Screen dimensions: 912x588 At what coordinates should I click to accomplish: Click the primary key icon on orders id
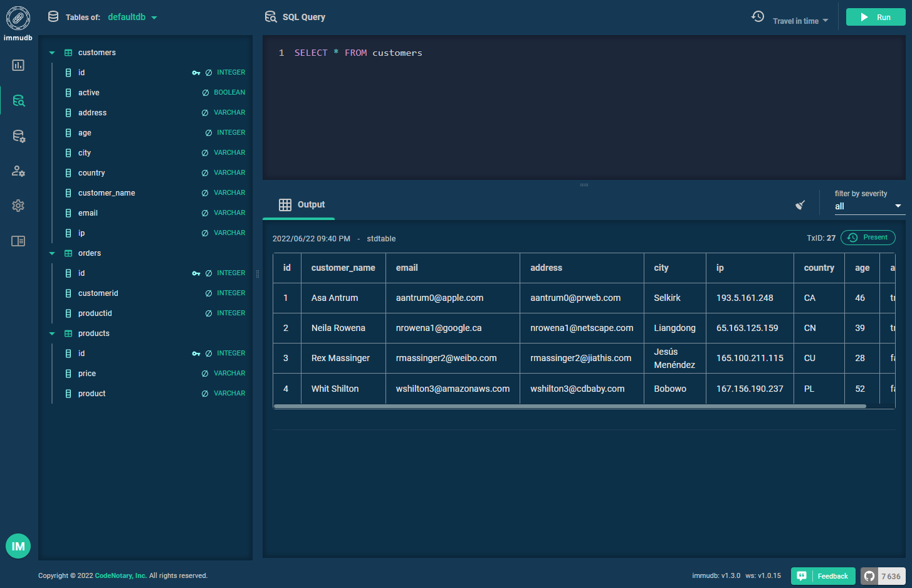[196, 273]
